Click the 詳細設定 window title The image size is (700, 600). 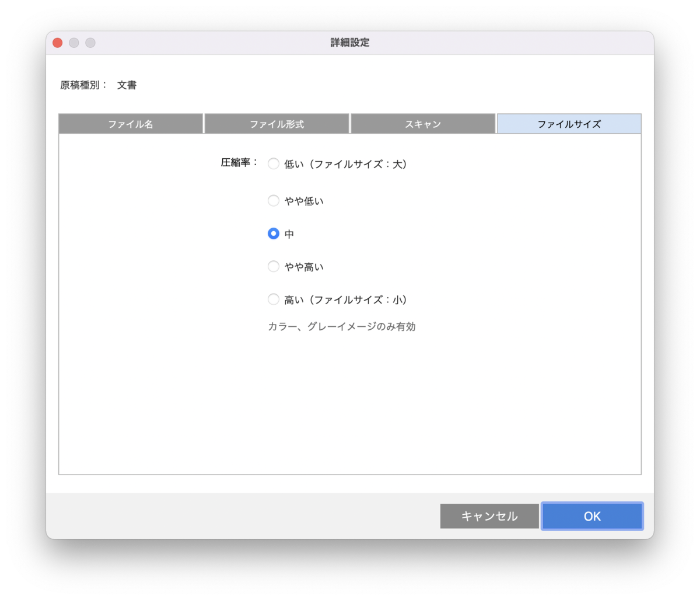pyautogui.click(x=350, y=43)
